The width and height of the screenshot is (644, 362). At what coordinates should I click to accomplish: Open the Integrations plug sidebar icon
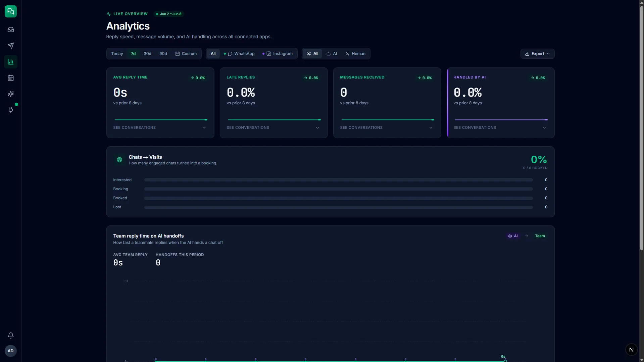(11, 110)
